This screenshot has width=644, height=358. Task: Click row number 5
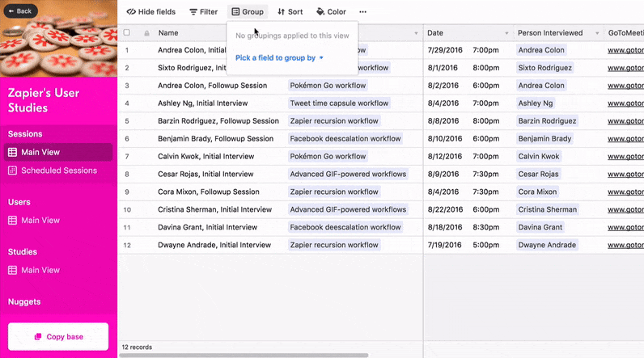coord(127,121)
